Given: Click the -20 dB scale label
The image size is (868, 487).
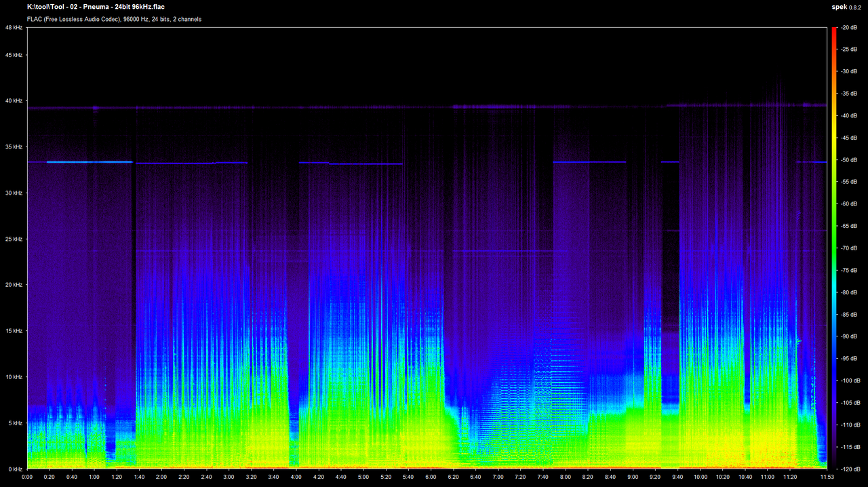Looking at the screenshot, I should click(850, 27).
